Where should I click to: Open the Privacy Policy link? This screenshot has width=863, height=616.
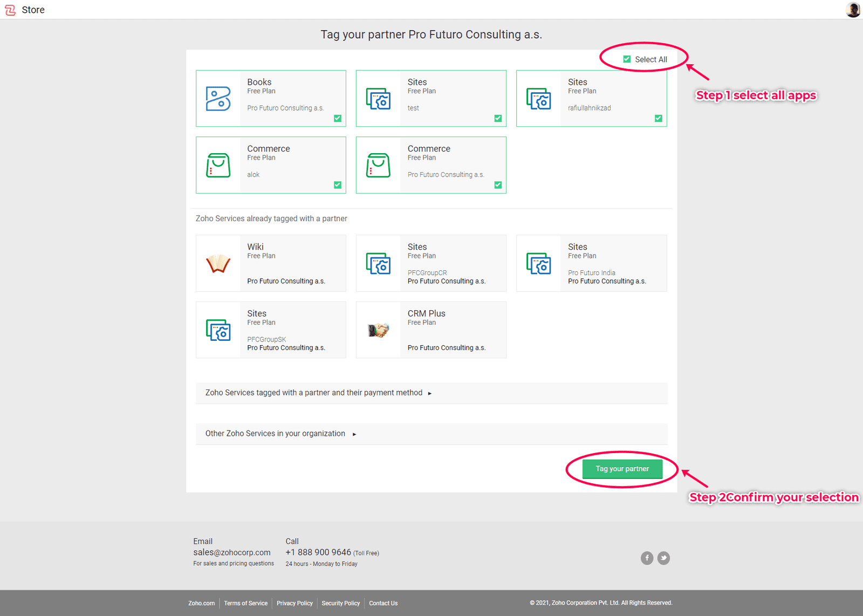[294, 603]
